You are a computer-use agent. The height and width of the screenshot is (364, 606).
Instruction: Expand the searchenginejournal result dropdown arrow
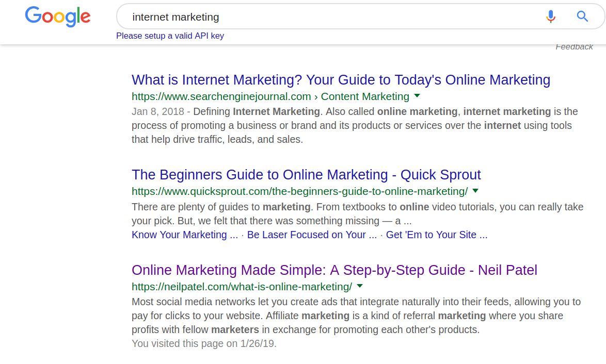click(x=417, y=96)
